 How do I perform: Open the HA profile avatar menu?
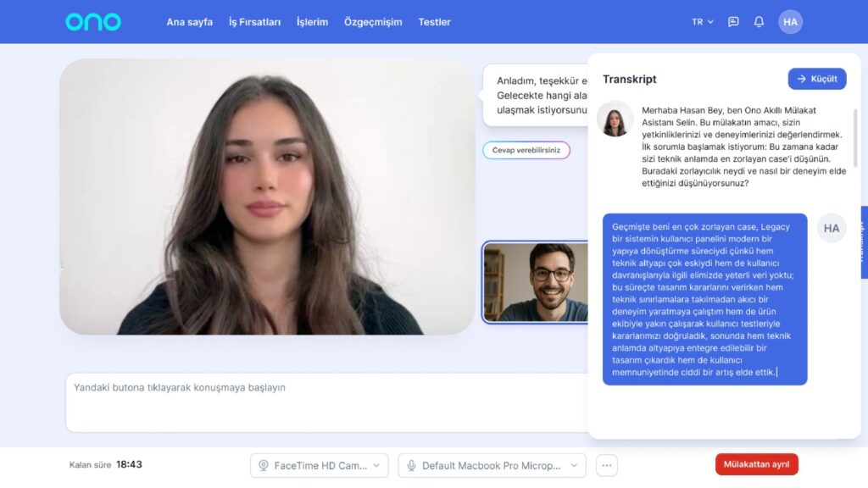(x=790, y=21)
